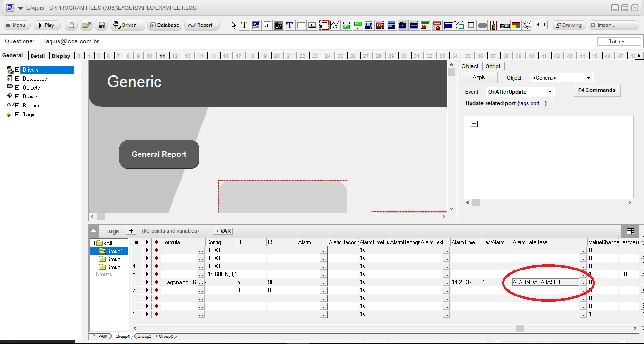Toggle the play arrow for tag 7
644x344 pixels.
pyautogui.click(x=147, y=290)
